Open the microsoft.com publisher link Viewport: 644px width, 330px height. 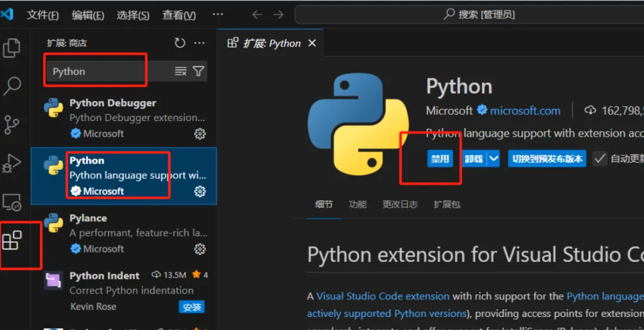[x=525, y=111]
